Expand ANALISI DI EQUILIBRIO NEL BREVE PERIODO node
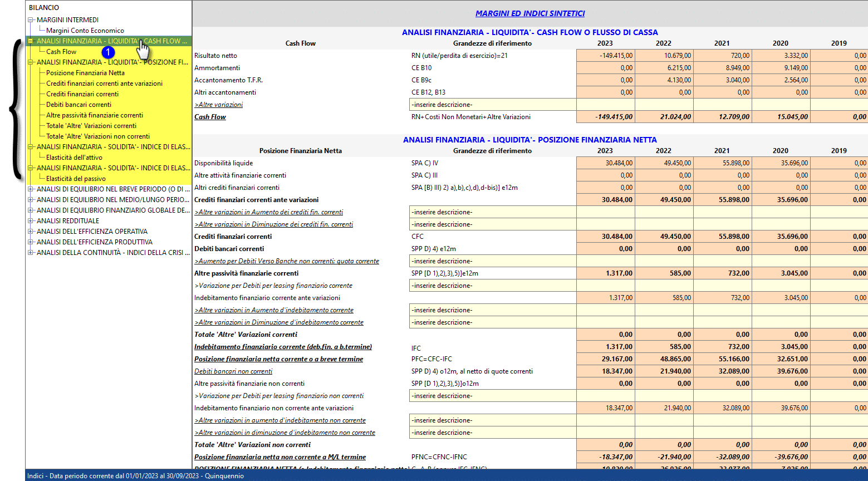 click(x=31, y=189)
